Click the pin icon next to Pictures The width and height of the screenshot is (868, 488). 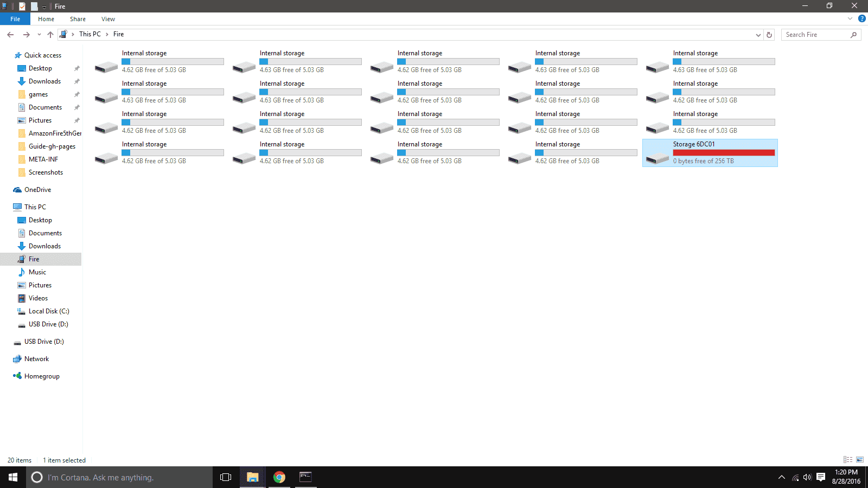pyautogui.click(x=76, y=120)
